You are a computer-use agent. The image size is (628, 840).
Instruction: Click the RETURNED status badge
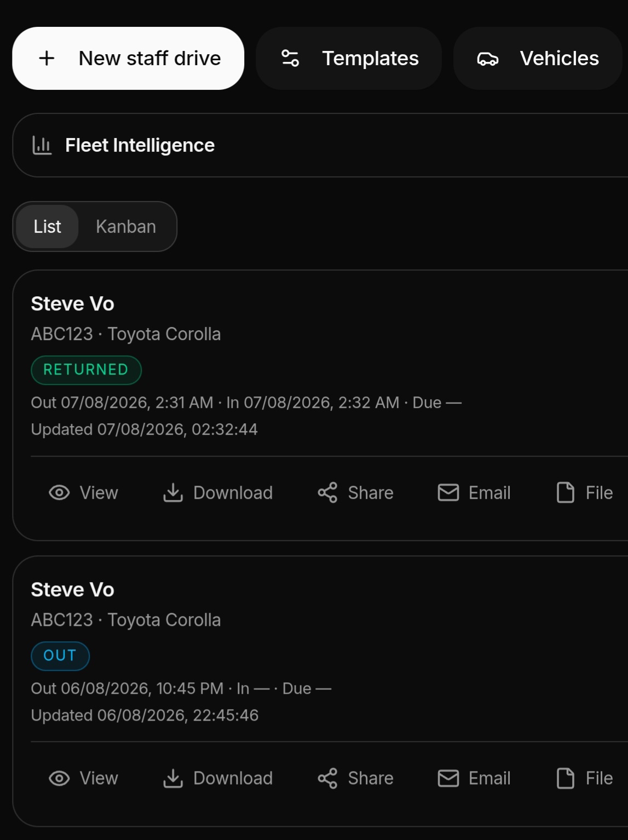[x=86, y=370]
